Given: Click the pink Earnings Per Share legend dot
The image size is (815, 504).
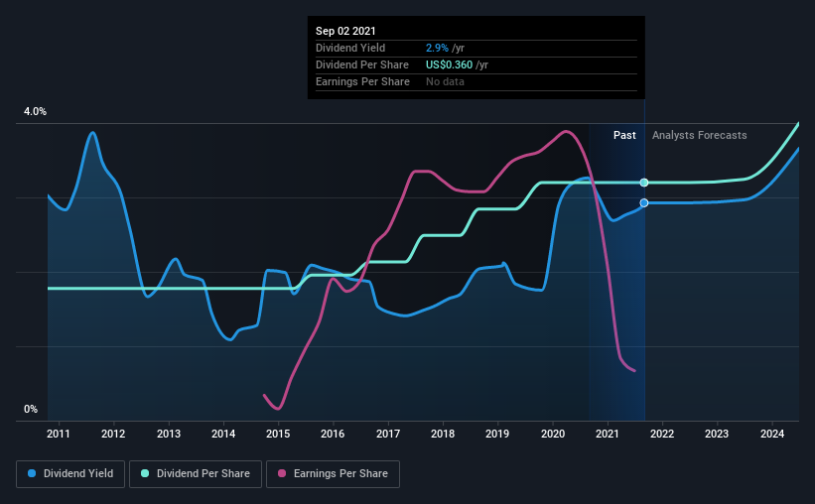Looking at the screenshot, I should tap(282, 473).
